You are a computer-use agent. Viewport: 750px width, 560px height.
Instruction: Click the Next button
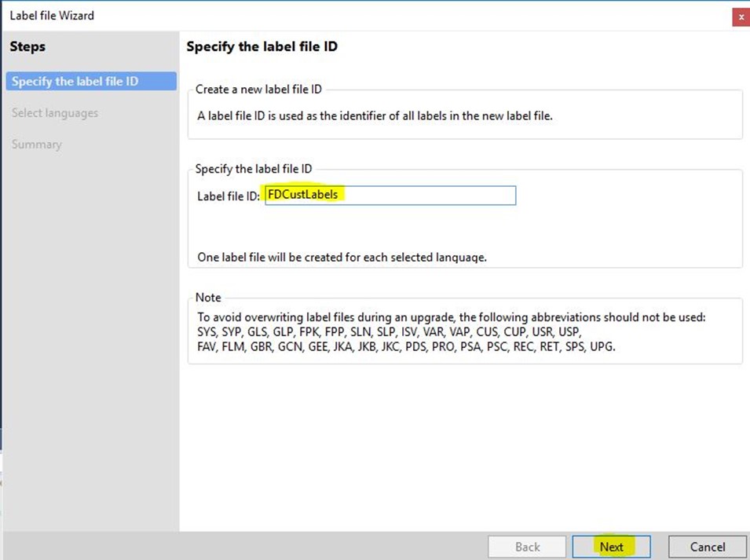611,547
